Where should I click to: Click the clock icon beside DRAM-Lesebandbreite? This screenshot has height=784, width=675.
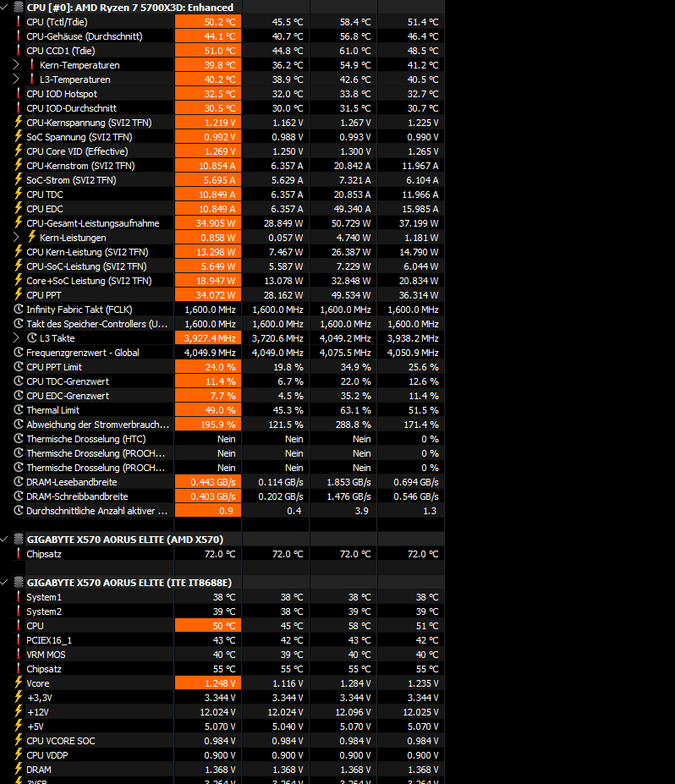point(19,481)
